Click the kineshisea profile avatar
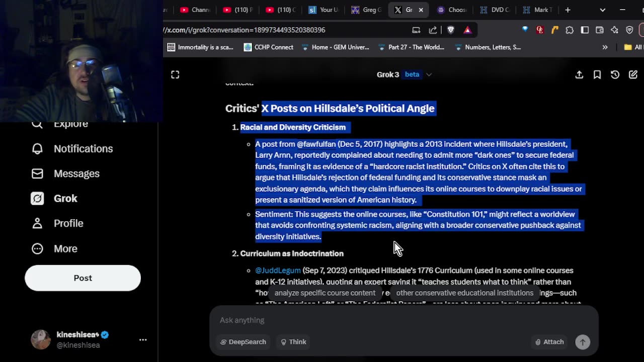The width and height of the screenshot is (644, 362). pos(41,340)
